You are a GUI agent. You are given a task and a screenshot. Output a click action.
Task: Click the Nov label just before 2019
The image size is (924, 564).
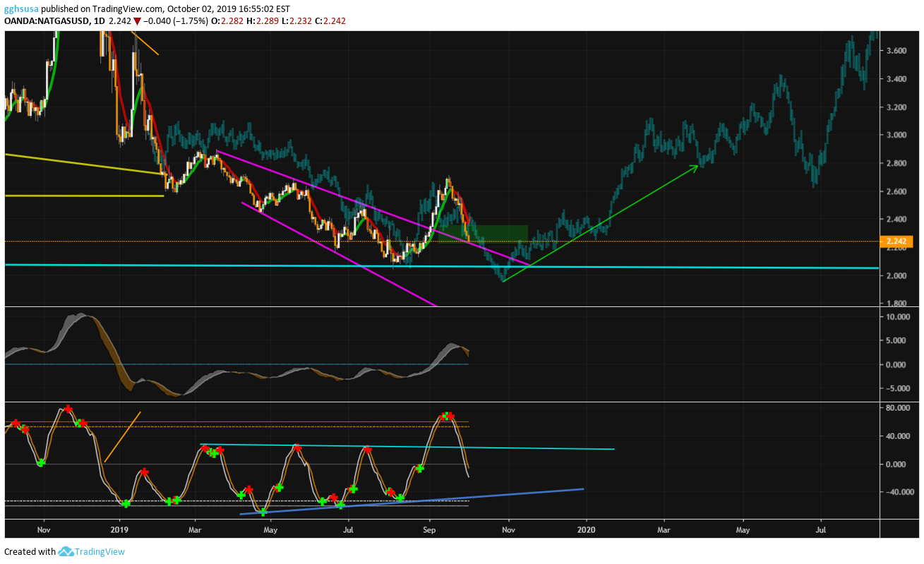(44, 528)
